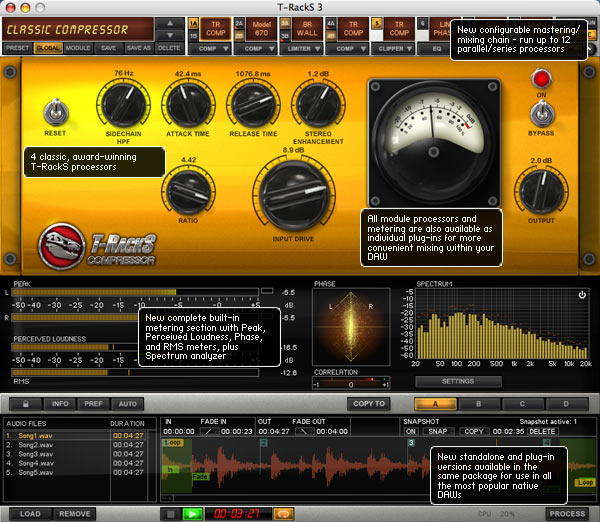The image size is (600, 522).
Task: Select chain slot 2B
Action: point(239,36)
